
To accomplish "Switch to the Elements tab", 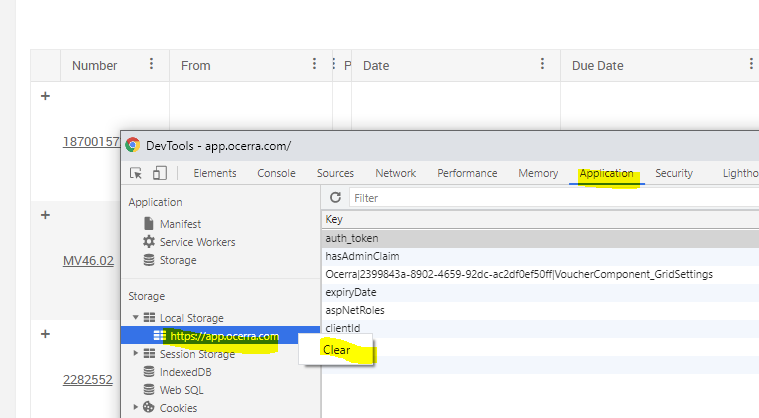I will coord(215,173).
